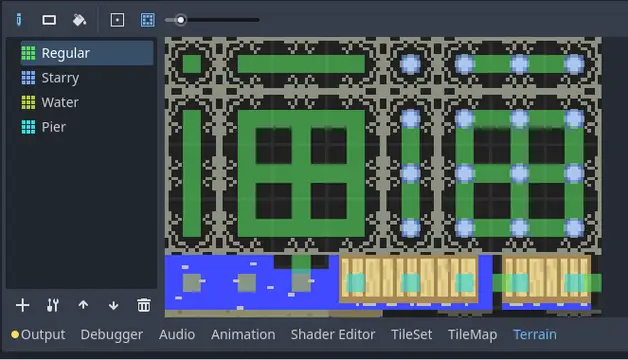Switch to Connect mode icon

point(117,20)
